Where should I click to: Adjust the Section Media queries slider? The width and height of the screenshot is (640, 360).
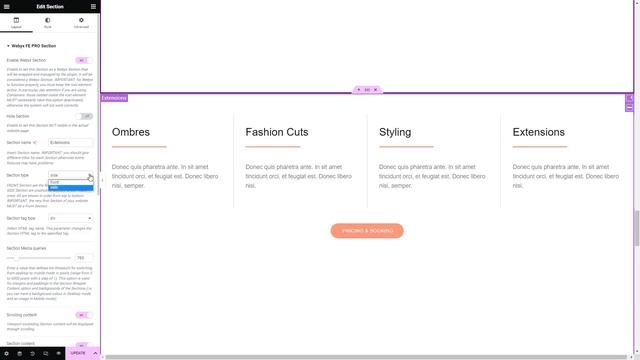coord(39,258)
